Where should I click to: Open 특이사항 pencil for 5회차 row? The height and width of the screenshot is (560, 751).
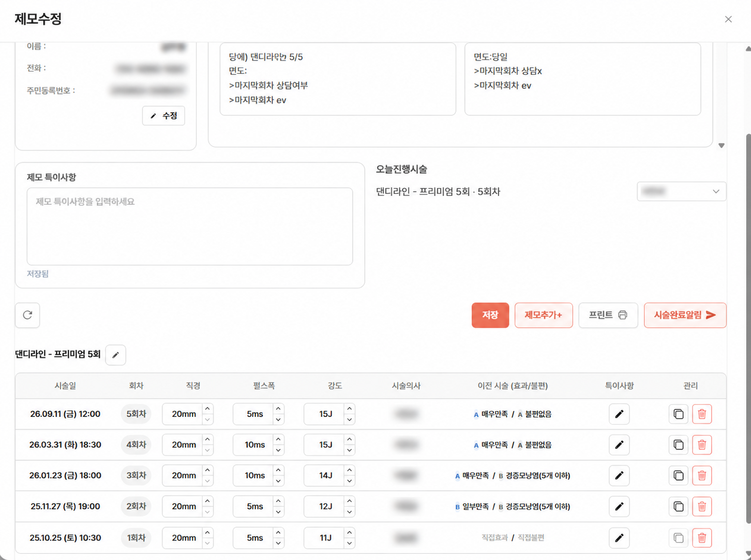[619, 414]
